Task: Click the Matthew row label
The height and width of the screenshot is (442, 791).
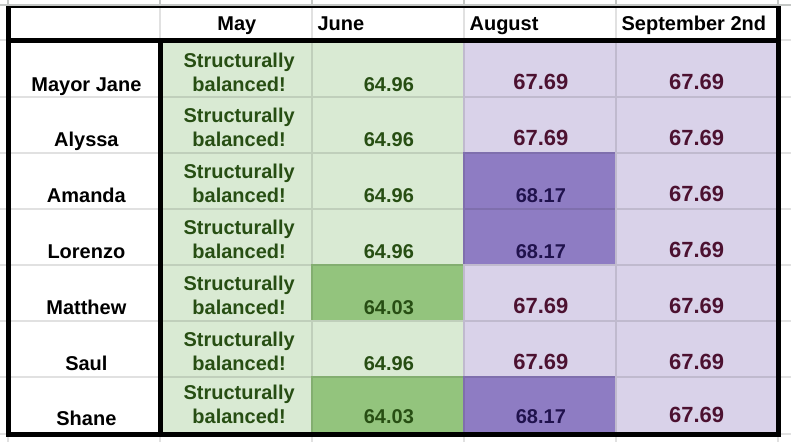Action: coord(86,307)
